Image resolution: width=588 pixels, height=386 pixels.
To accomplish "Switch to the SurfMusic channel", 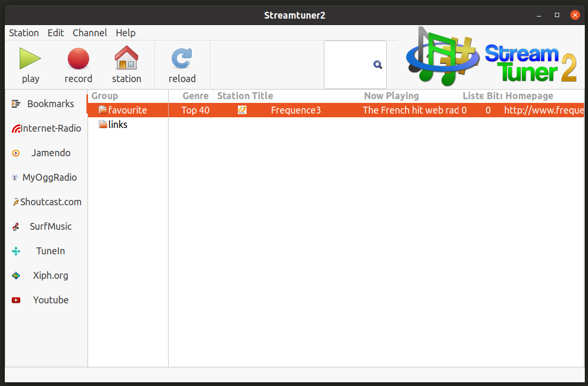I will coord(46,227).
